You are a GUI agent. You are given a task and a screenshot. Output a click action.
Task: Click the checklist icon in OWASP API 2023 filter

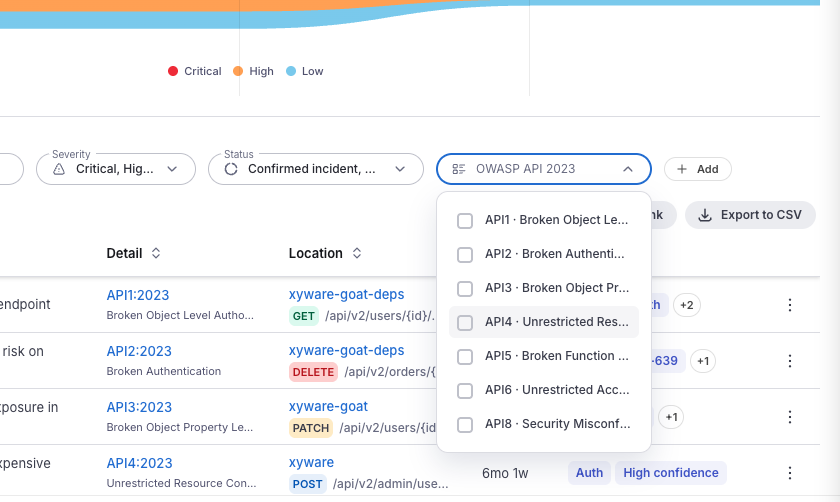(459, 169)
